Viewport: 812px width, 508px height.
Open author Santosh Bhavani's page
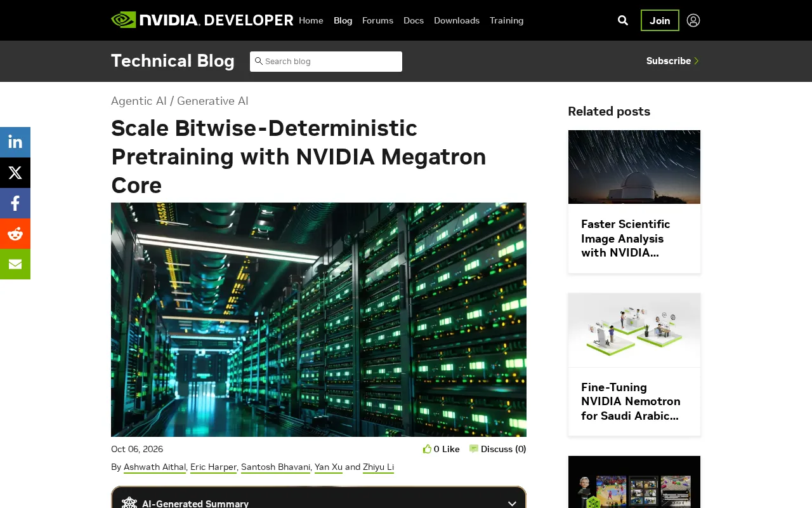point(275,467)
